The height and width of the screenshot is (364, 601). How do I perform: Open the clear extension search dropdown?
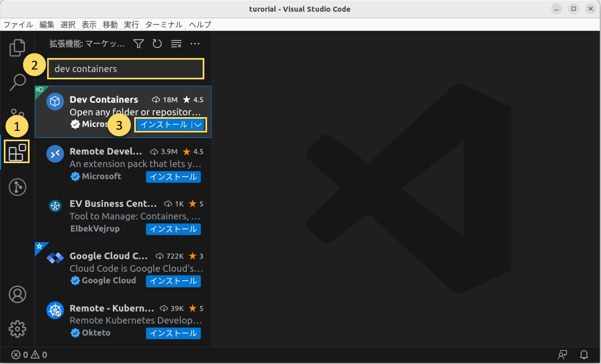(176, 44)
